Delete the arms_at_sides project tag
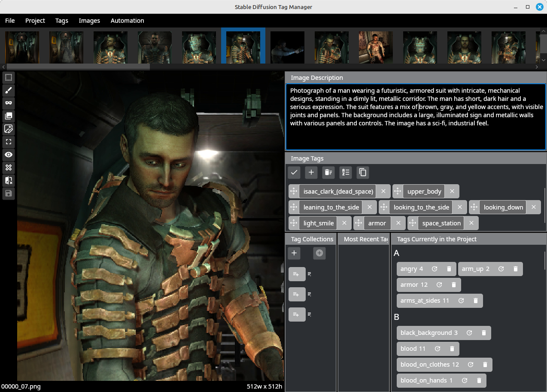Screen dimensions: 547x392 [x=476, y=301]
